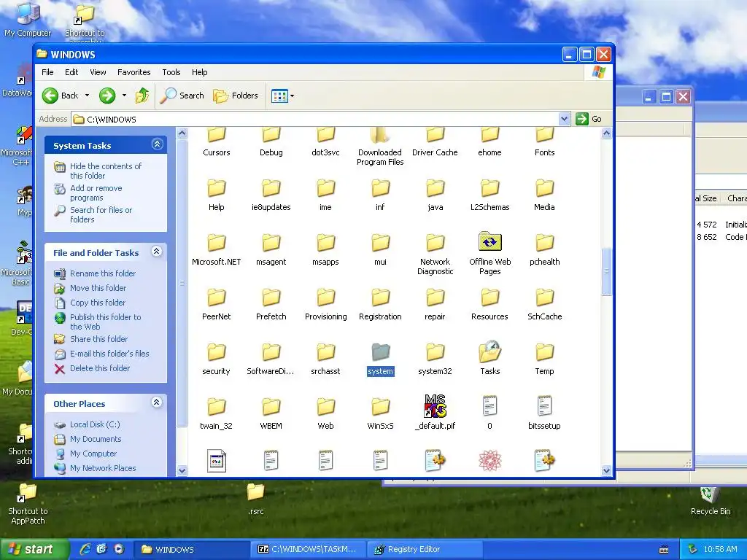This screenshot has height=560, width=747.
Task: Select the Temp folder icon
Action: [544, 353]
